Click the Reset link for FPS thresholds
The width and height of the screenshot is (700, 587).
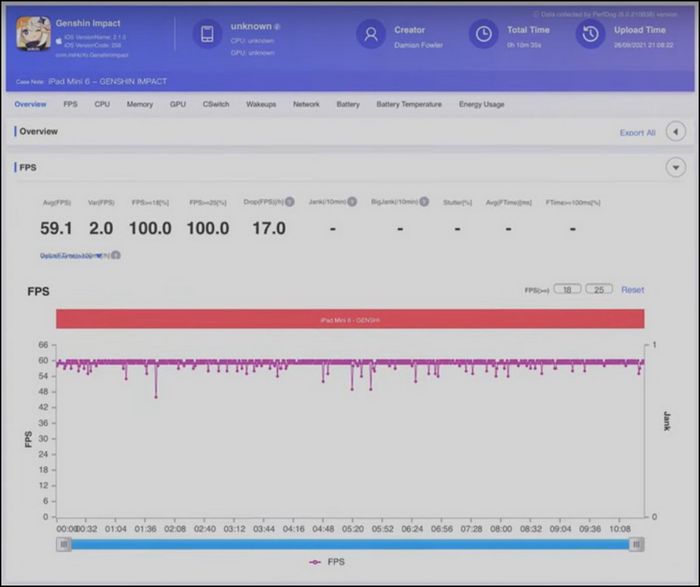point(633,290)
